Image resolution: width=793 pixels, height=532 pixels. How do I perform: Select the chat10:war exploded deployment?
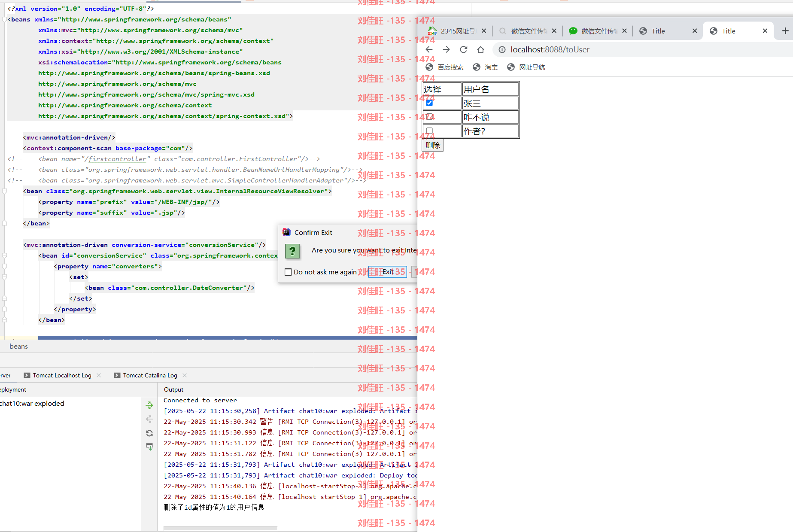32,404
